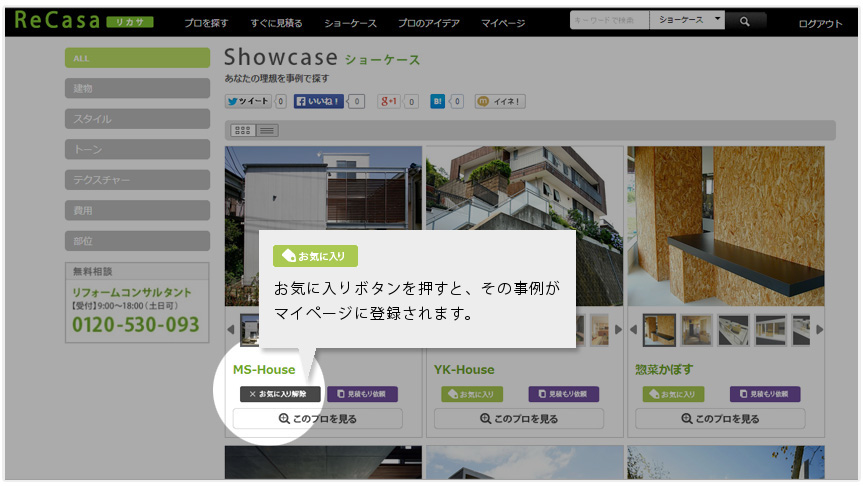Click 見積もり依頼 for MS-House
863x486 pixels.
[x=362, y=394]
